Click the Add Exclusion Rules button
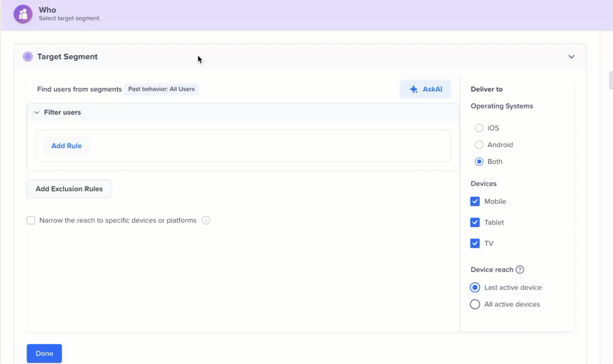The height and width of the screenshot is (364, 613). point(69,189)
